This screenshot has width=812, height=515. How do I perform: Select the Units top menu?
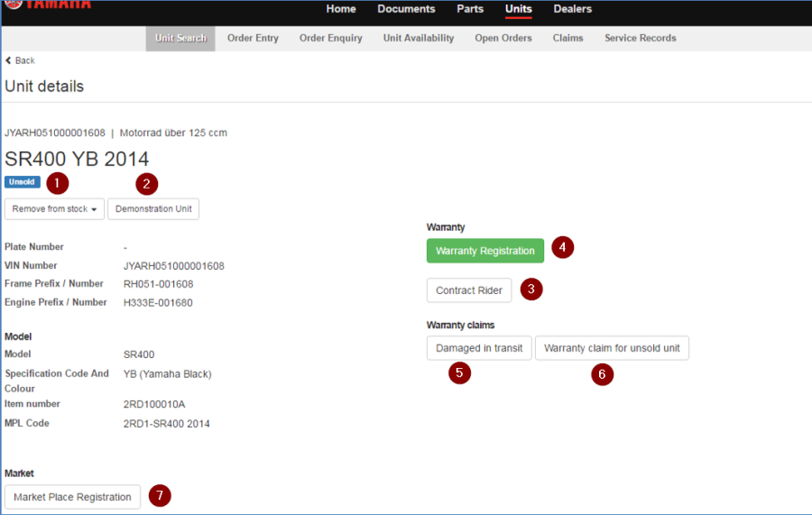click(519, 9)
